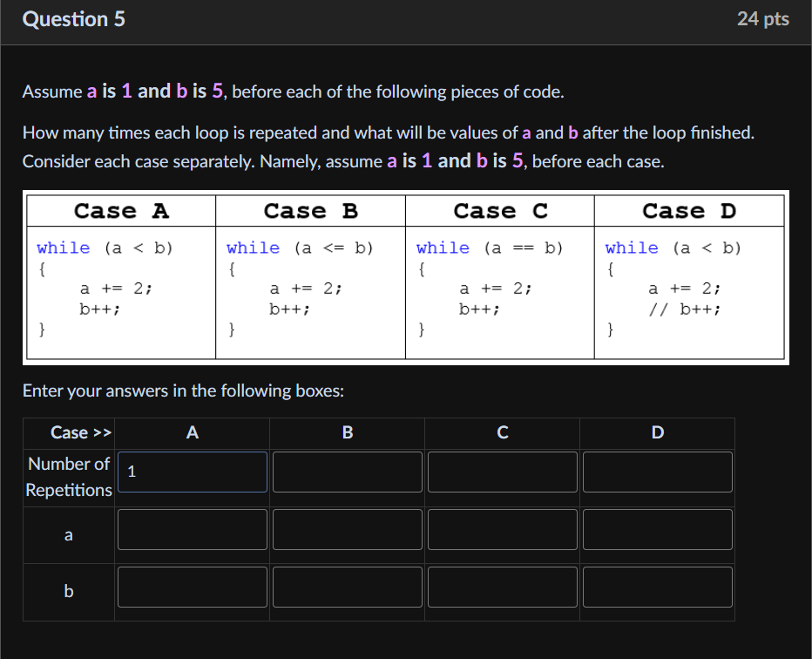
Task: Click 'while (a <= b)' code line
Action: pyautogui.click(x=300, y=248)
